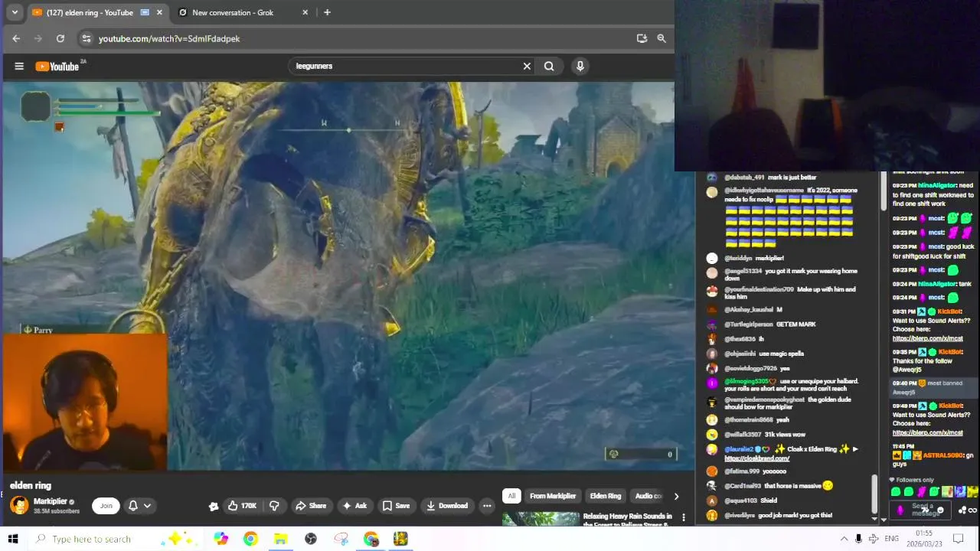The image size is (980, 551).
Task: Open the Windows Start menu
Action: pyautogui.click(x=13, y=539)
